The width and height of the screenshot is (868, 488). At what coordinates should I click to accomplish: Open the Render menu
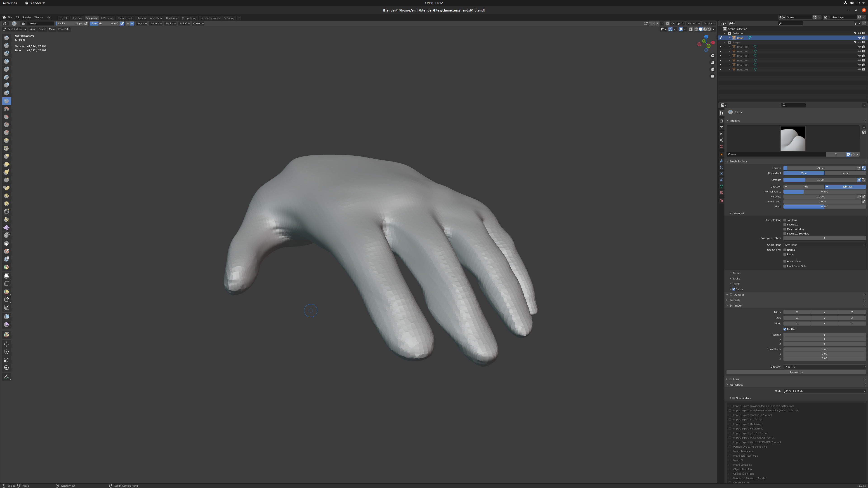click(27, 18)
